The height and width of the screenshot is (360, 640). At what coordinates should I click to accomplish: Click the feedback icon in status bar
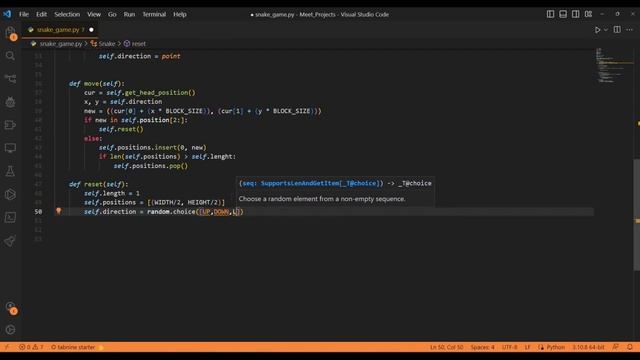(616, 347)
